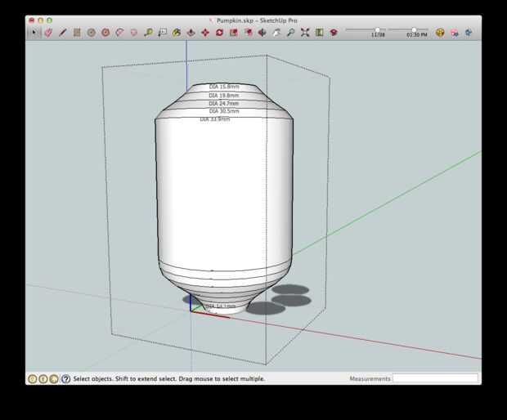Click the Zoom Extents tool
The image size is (507, 420).
pyautogui.click(x=305, y=33)
